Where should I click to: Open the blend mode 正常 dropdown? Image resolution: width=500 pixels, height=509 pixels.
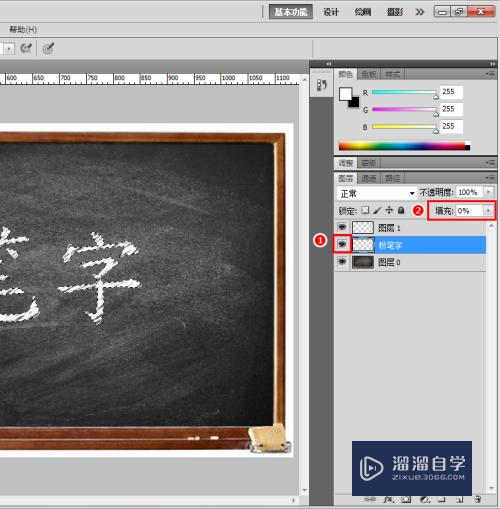pos(377,193)
